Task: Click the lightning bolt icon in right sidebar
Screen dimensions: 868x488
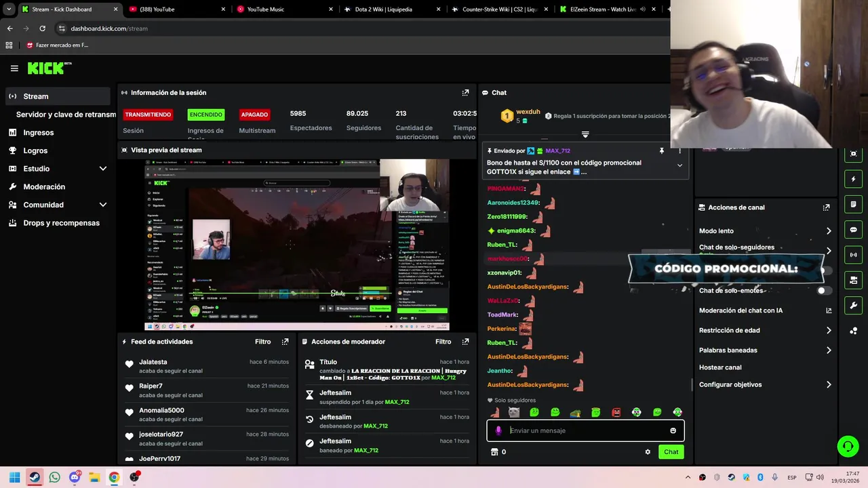Action: click(x=853, y=180)
